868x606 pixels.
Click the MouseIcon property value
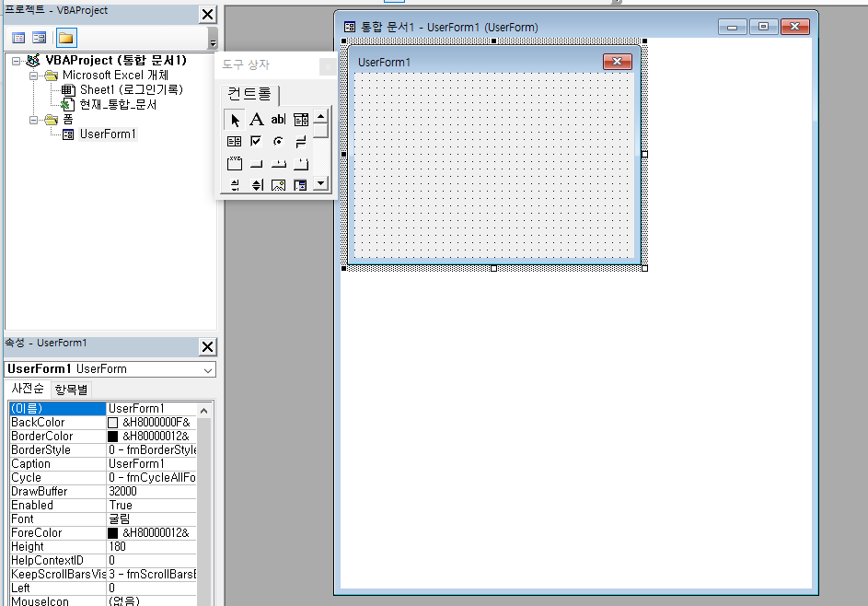click(151, 601)
